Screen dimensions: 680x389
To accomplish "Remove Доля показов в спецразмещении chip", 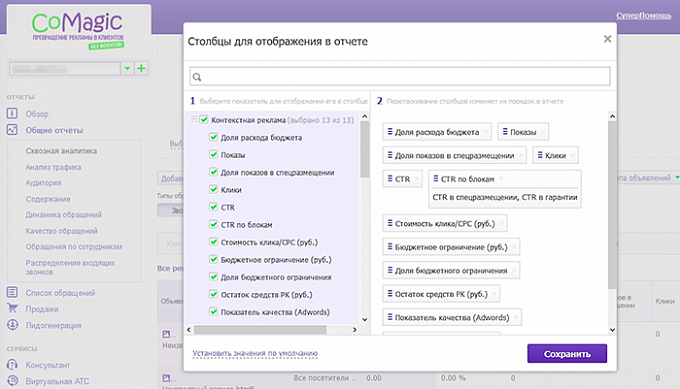I will 521,155.
